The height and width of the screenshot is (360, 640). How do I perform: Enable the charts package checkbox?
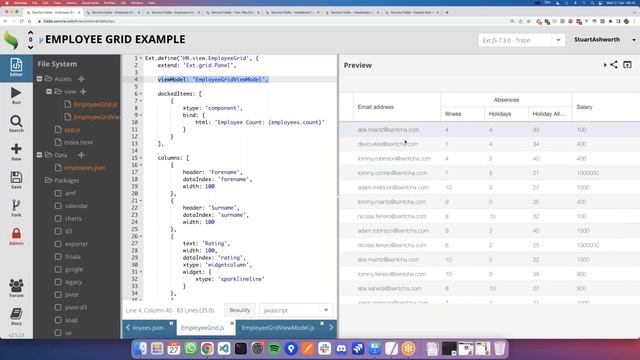(58, 218)
